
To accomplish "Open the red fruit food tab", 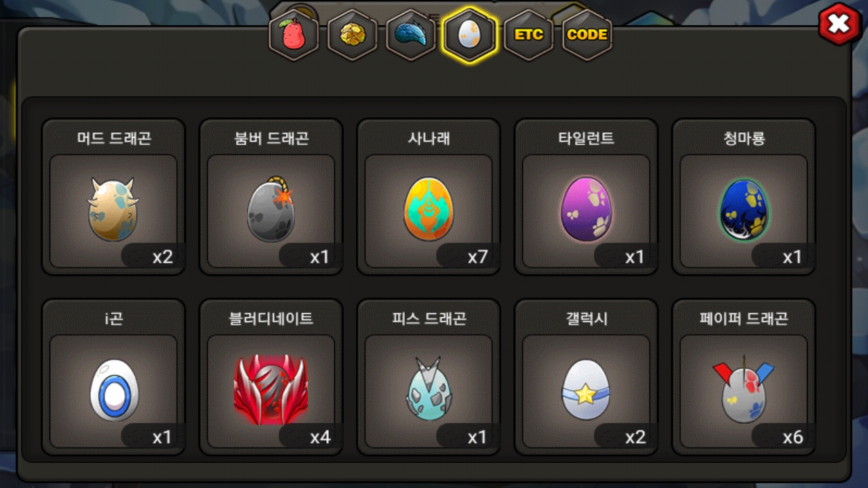I will [x=294, y=35].
